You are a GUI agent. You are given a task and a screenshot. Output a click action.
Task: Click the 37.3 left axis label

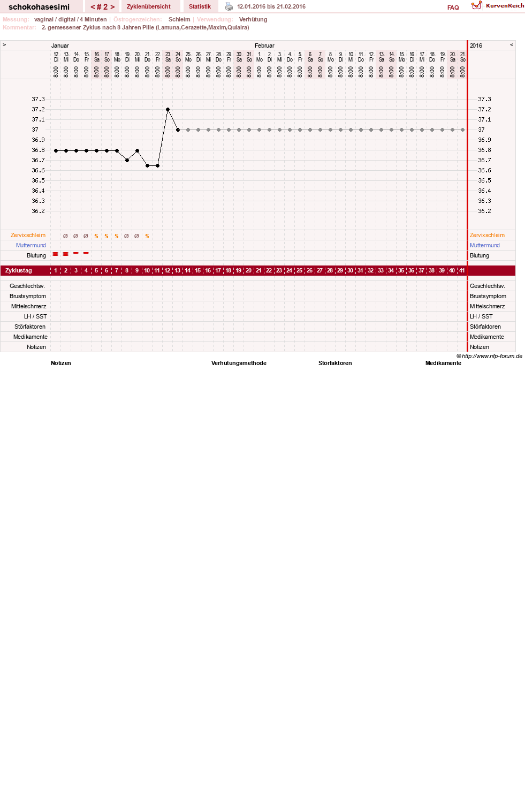click(x=38, y=99)
